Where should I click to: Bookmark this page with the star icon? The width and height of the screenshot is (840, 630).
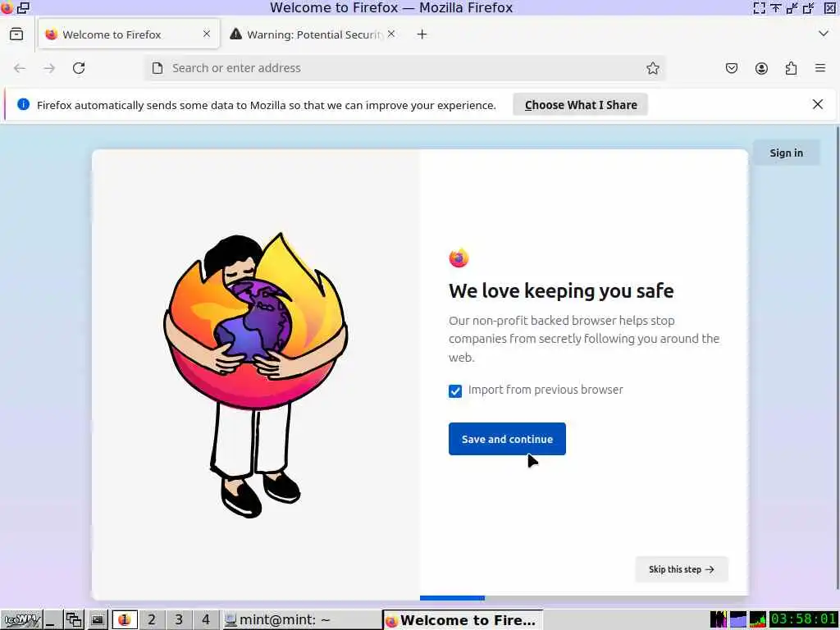(x=652, y=68)
